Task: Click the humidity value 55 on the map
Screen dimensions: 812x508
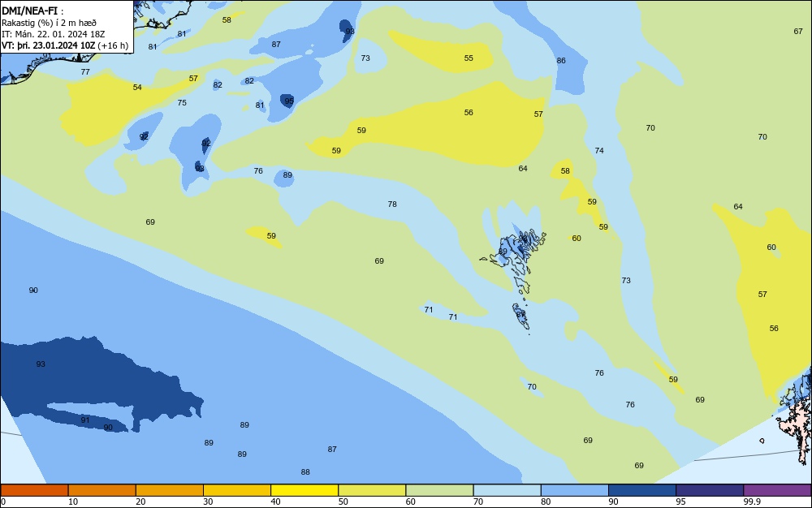Action: tap(469, 58)
